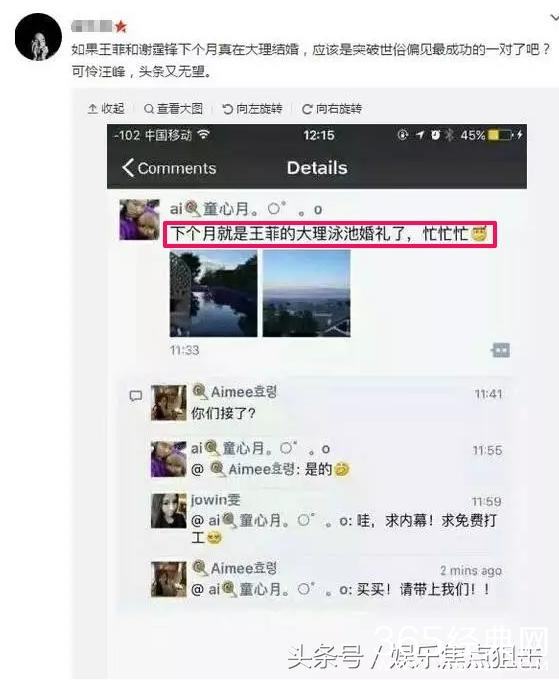Open jowin's profile avatar
The image size is (559, 680).
(169, 510)
